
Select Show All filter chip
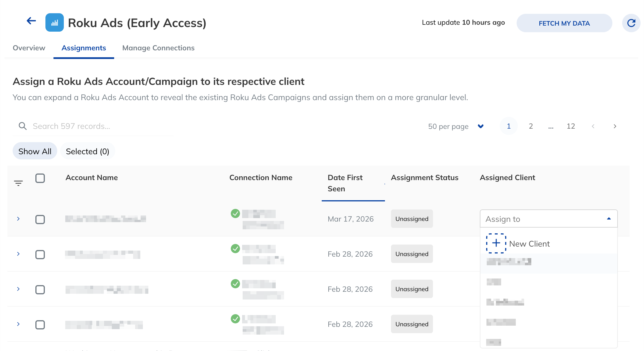[x=35, y=151]
